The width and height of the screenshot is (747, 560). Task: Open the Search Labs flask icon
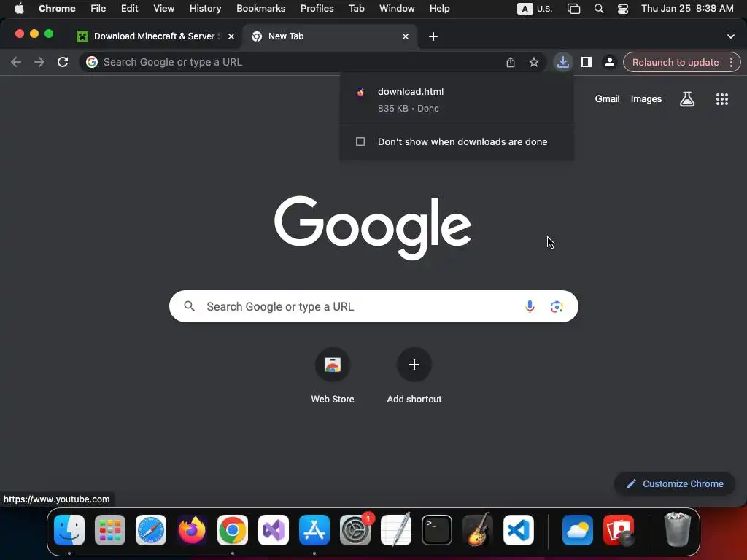point(686,99)
